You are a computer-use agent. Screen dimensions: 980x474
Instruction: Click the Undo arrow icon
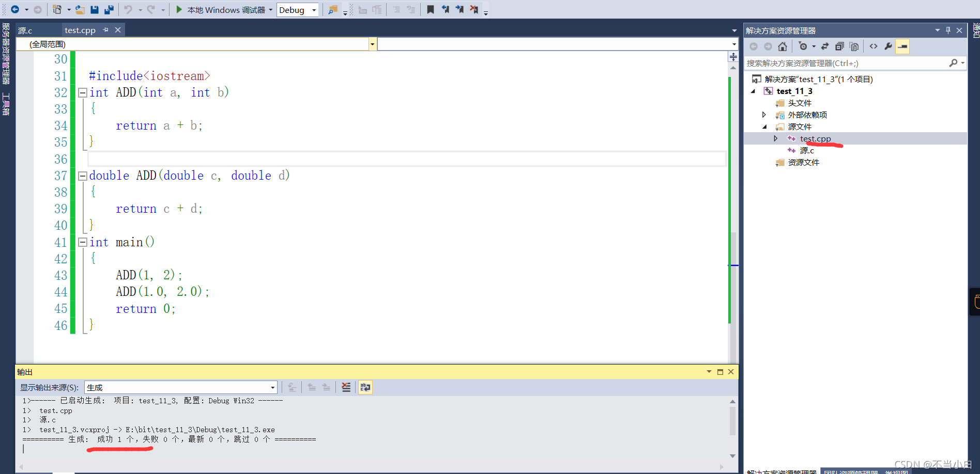[128, 9]
